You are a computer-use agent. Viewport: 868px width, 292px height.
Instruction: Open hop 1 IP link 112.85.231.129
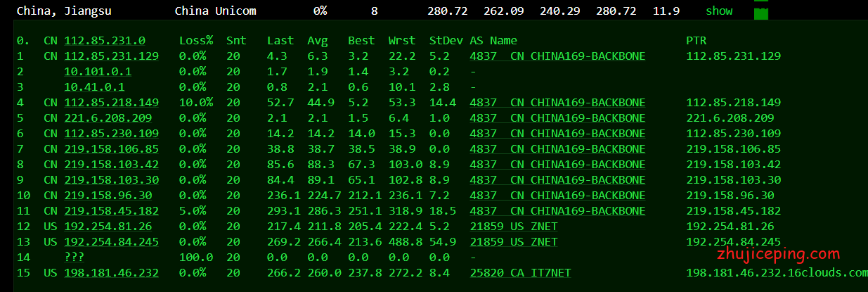[111, 56]
